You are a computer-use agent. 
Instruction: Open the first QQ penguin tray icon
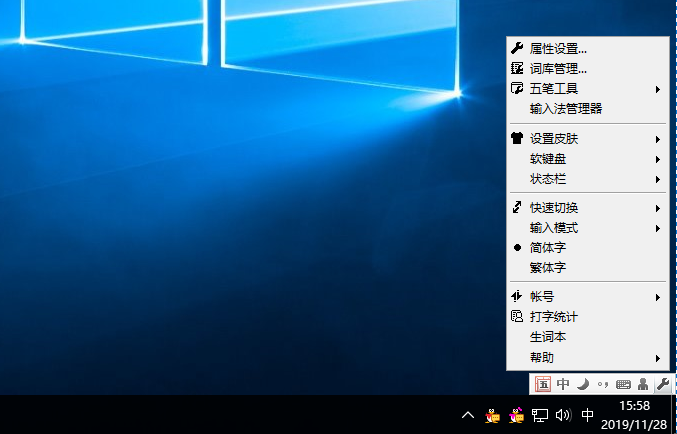click(x=492, y=415)
